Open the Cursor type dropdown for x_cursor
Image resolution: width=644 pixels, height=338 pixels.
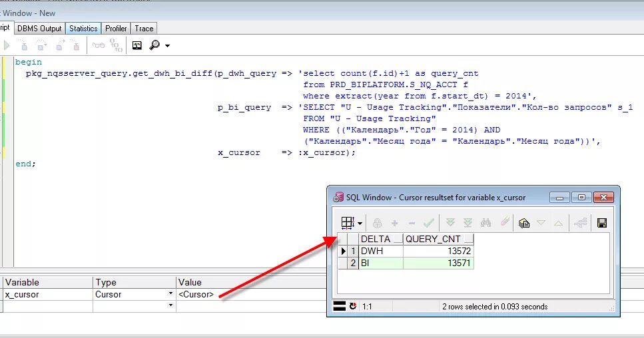coord(170,293)
